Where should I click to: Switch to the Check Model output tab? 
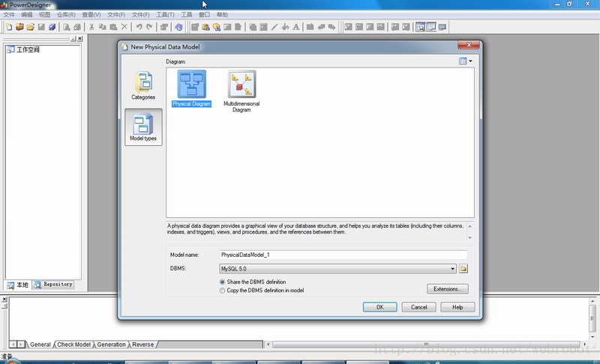[x=73, y=345]
